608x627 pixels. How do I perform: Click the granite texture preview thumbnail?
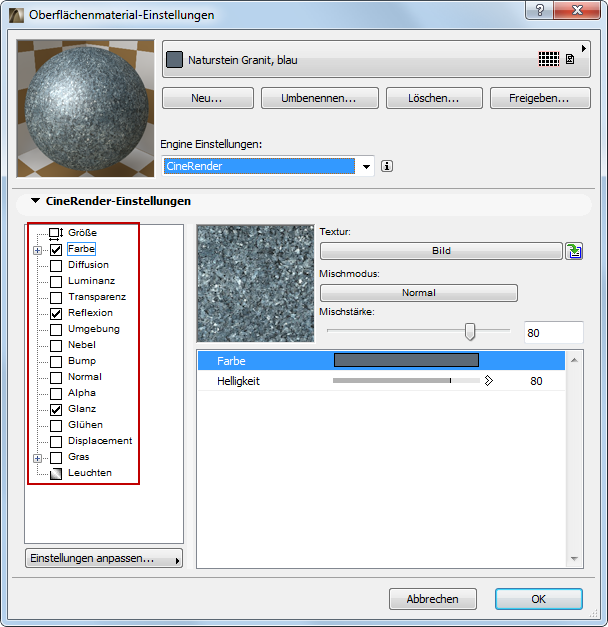point(256,284)
